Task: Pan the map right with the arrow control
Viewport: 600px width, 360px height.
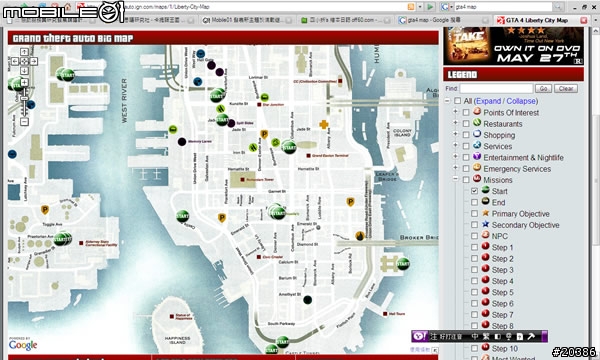Action: point(34,61)
